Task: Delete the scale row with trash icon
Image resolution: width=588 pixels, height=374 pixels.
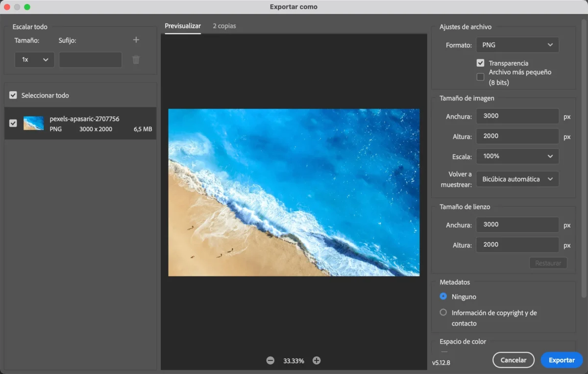Action: tap(136, 60)
